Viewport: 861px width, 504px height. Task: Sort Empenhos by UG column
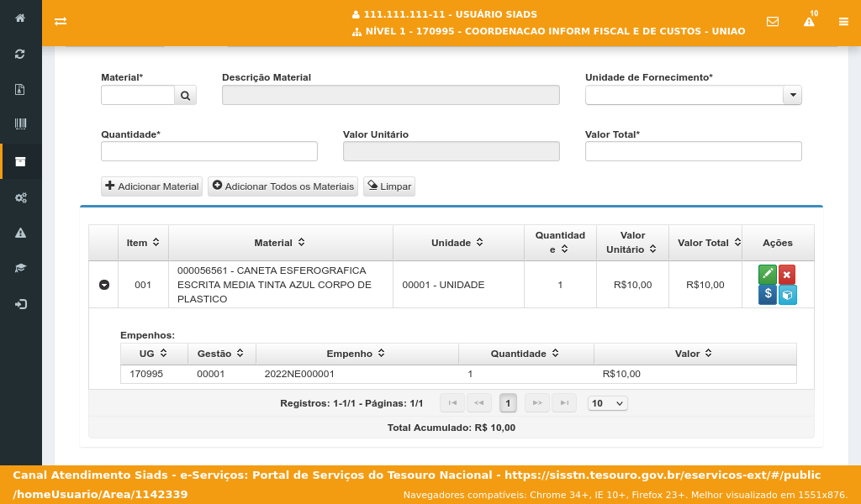click(154, 354)
